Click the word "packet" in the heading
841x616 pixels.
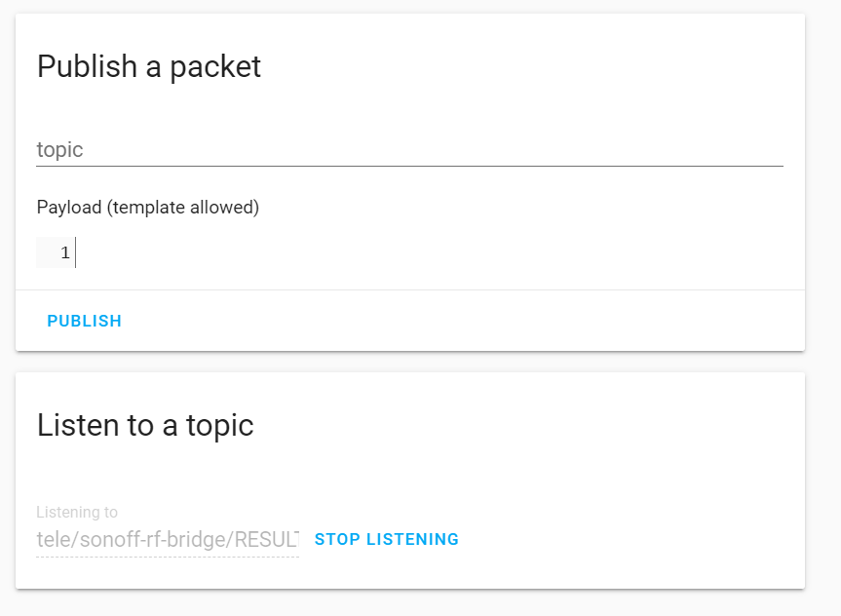coord(215,66)
